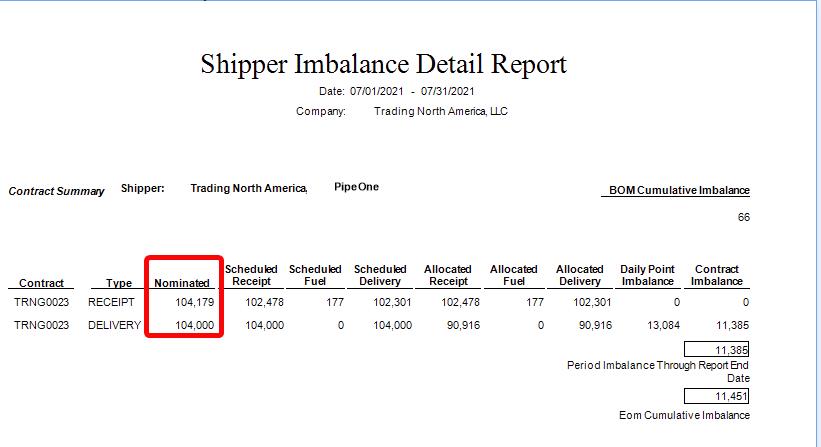The image size is (821, 447).
Task: Click the DELIVERY type cell
Action: (x=114, y=325)
